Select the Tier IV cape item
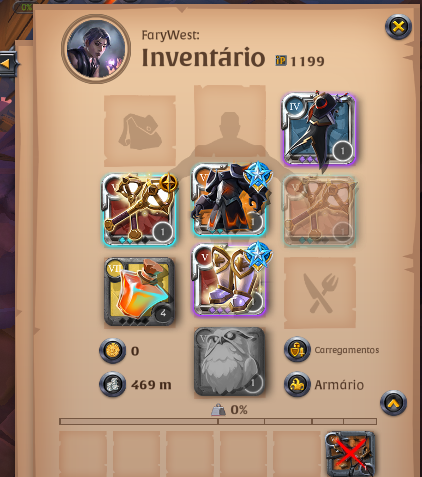Screen dimensions: 422x477 [319, 129]
